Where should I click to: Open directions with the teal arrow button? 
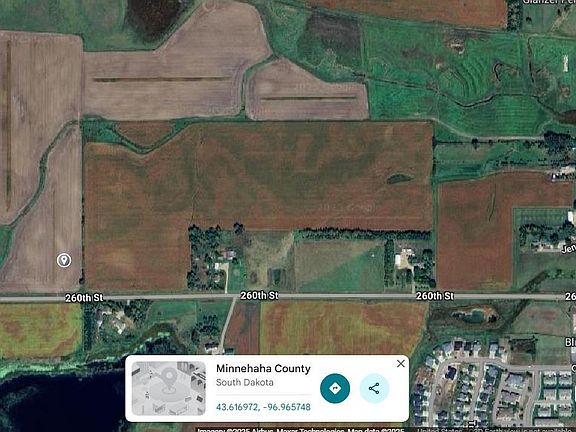[x=335, y=388]
